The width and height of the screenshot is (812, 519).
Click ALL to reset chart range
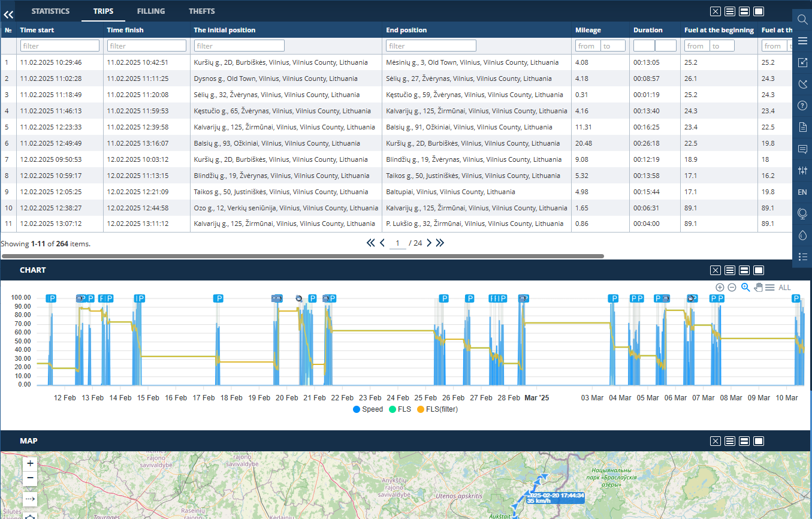click(784, 288)
